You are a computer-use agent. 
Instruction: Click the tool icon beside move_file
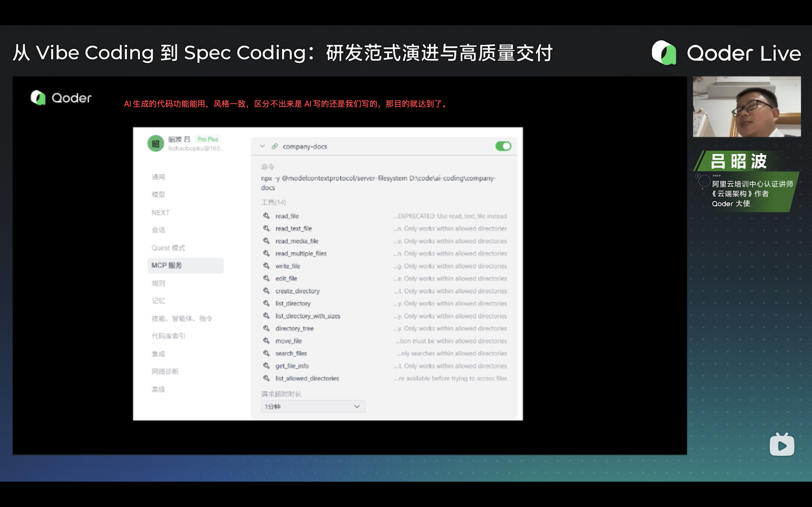click(266, 341)
